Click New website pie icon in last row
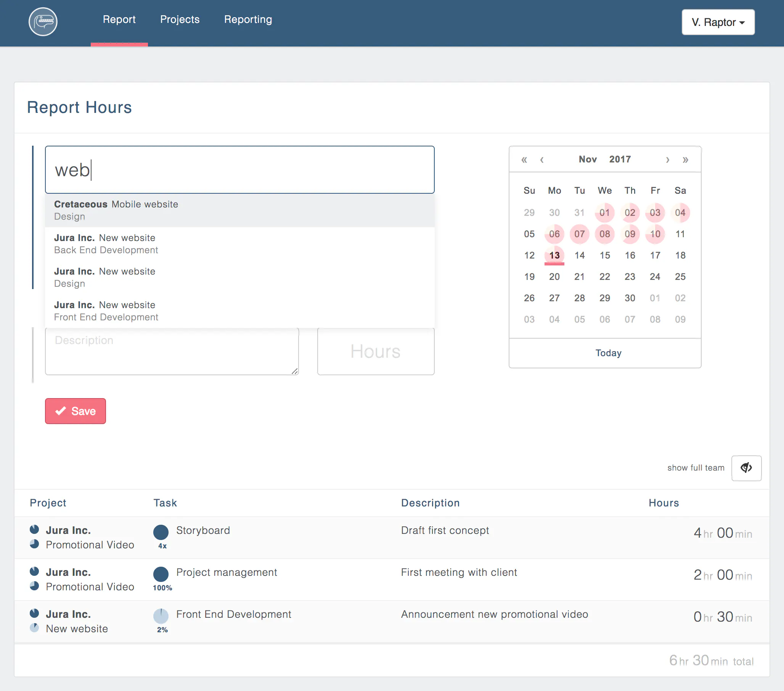The height and width of the screenshot is (691, 784). tap(35, 628)
